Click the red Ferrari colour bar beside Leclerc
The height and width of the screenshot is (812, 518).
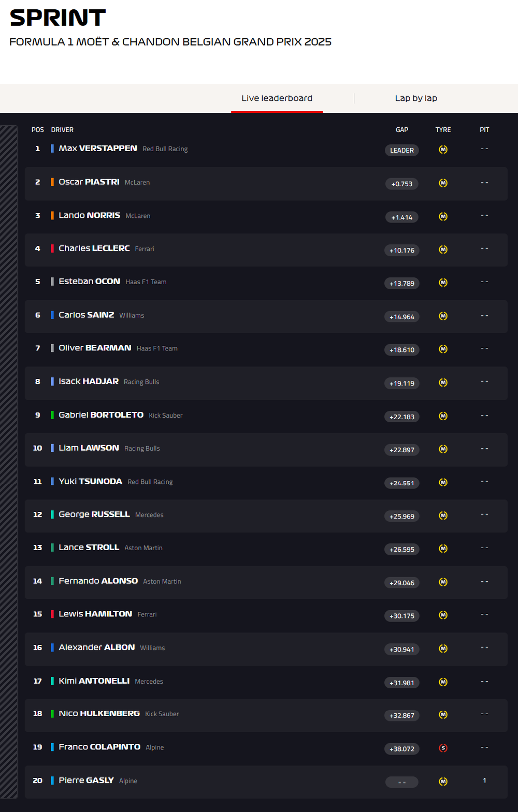52,248
